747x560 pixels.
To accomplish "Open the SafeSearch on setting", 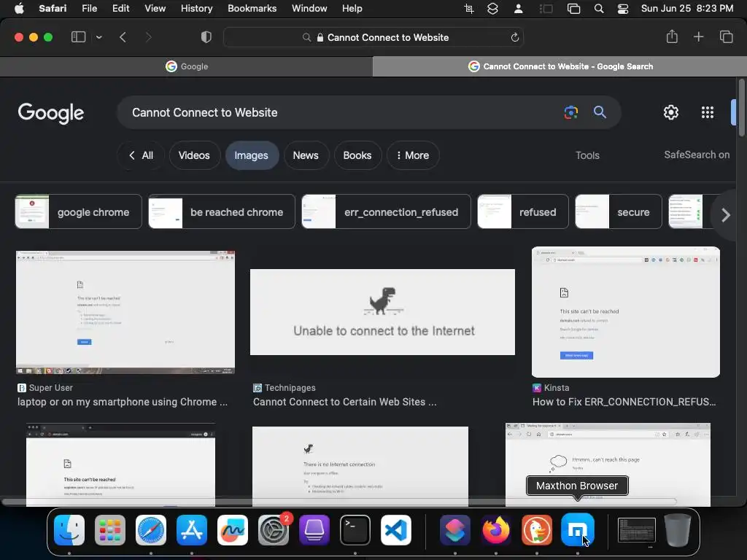I will (x=697, y=155).
